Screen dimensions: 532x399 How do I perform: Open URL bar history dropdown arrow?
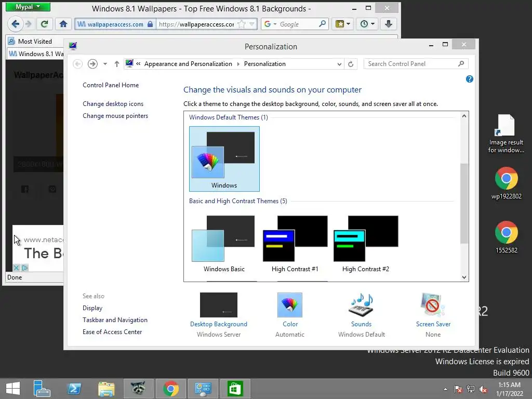click(252, 24)
